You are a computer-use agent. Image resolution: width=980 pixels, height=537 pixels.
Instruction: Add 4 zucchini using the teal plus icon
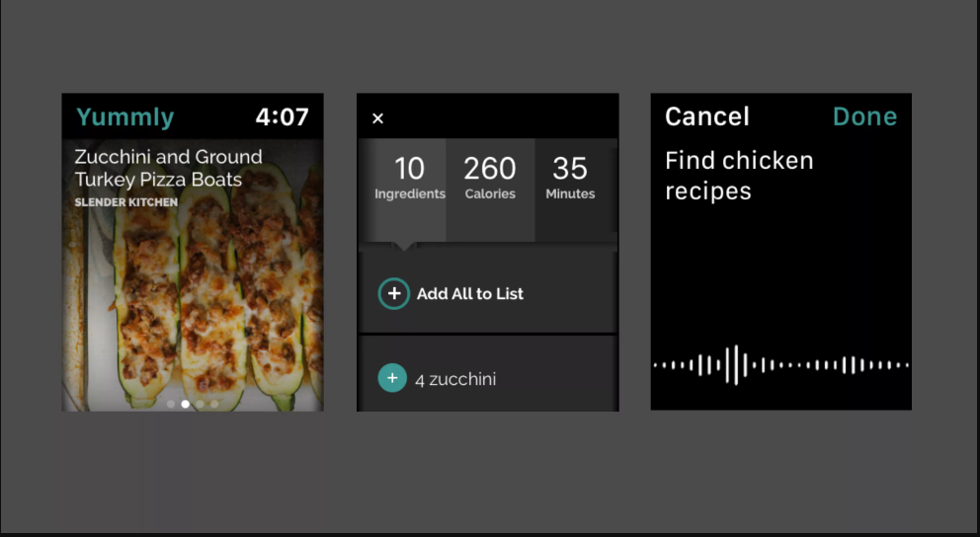(x=392, y=378)
